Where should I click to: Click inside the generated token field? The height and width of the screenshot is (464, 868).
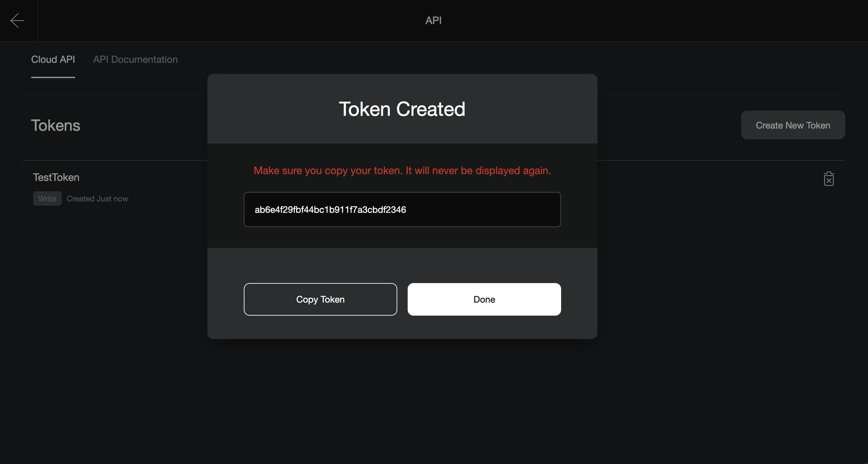point(402,210)
